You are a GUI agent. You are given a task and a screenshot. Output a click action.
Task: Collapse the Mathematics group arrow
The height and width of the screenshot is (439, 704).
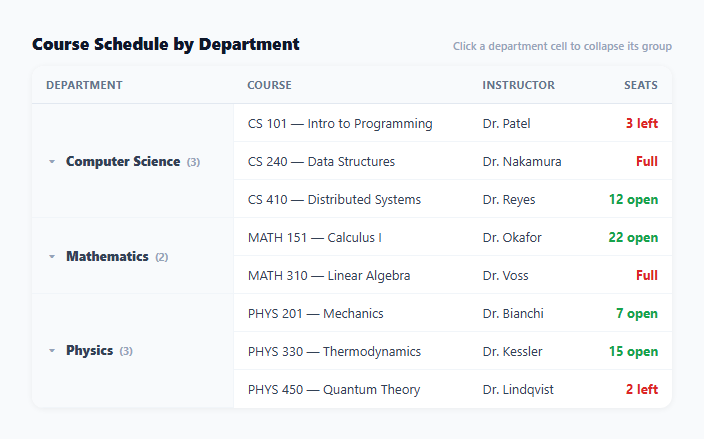pyautogui.click(x=52, y=257)
